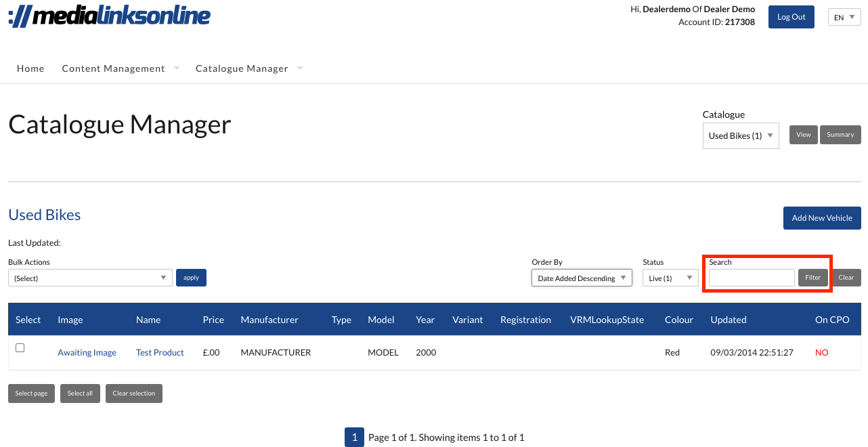Open the EN language selector
868x447 pixels.
[844, 18]
